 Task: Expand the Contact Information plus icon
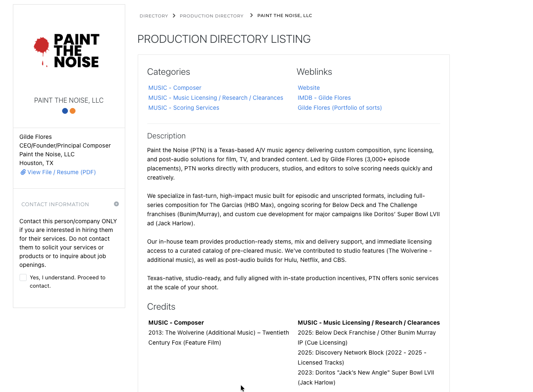[117, 204]
